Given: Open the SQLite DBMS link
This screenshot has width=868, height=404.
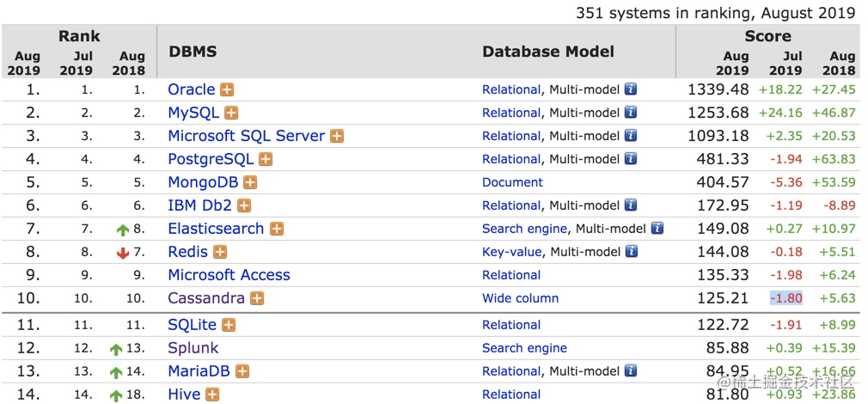Looking at the screenshot, I should [x=193, y=326].
